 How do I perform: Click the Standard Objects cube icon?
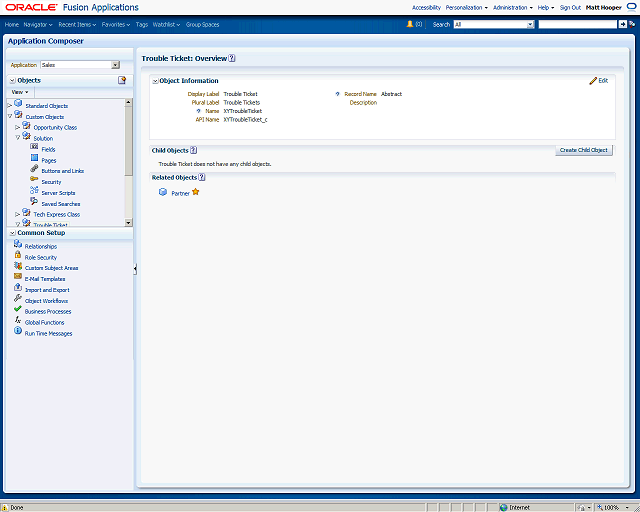coord(18,103)
